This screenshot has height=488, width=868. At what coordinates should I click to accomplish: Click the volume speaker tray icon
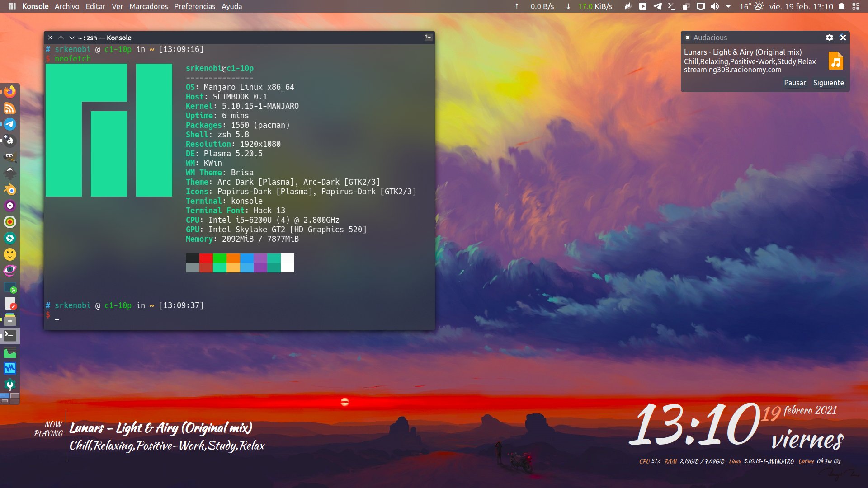(715, 6)
